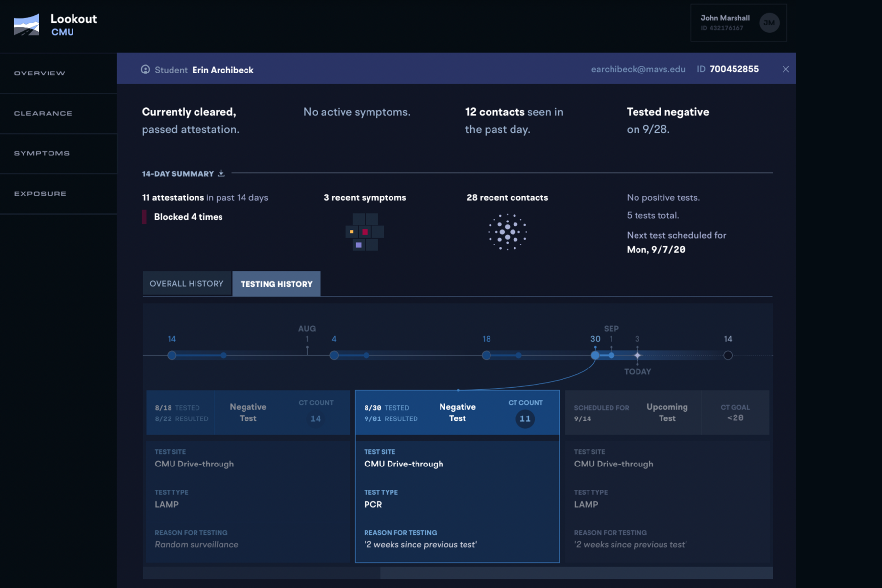Select the timeline marker for the 14th (July)
Screen dimensions: 882x588
pyautogui.click(x=171, y=355)
